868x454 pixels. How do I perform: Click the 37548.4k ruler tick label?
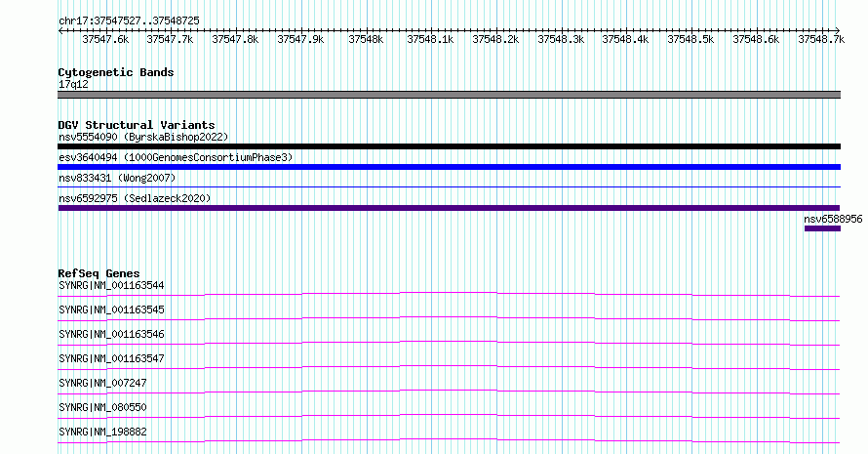pyautogui.click(x=625, y=39)
